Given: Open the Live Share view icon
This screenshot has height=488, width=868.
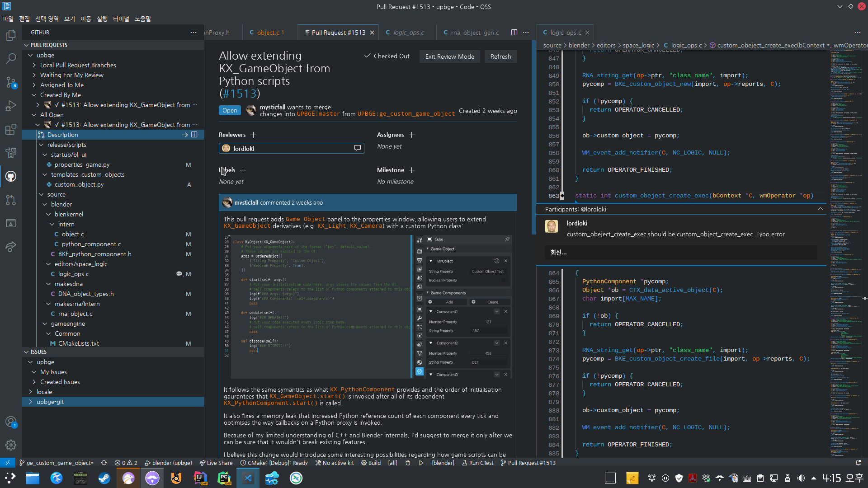Looking at the screenshot, I should (x=11, y=247).
